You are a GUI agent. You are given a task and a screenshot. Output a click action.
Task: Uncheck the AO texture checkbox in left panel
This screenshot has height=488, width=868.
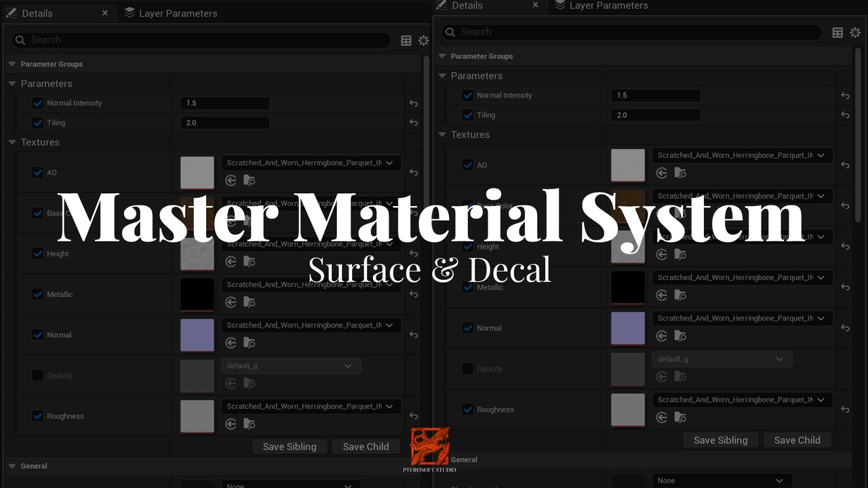pos(38,172)
